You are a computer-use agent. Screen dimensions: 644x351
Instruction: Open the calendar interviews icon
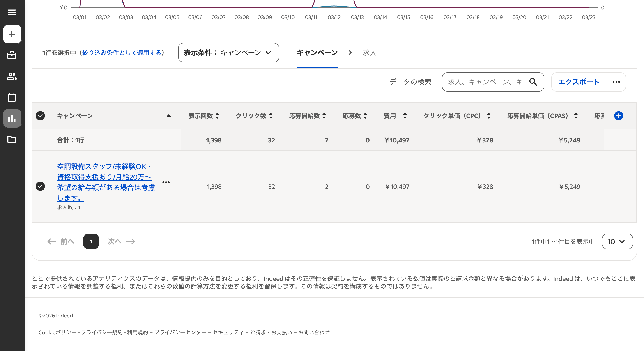click(x=12, y=97)
